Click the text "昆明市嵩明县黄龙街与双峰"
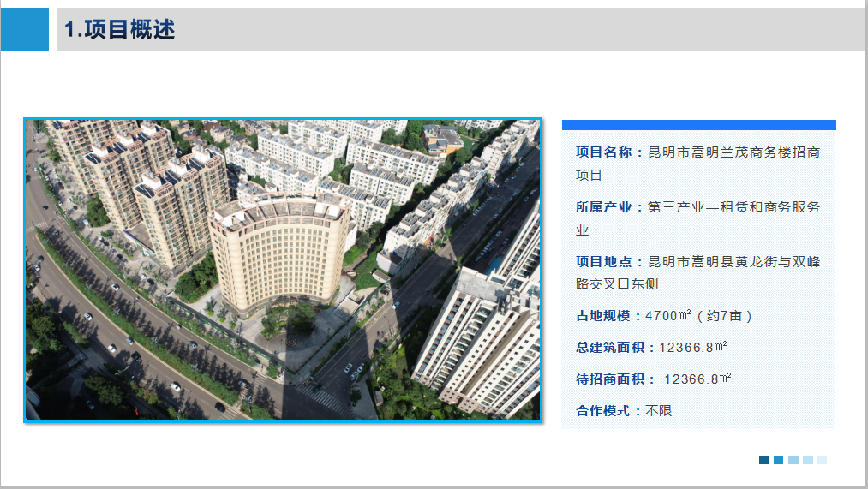This screenshot has height=489, width=868. tap(734, 262)
